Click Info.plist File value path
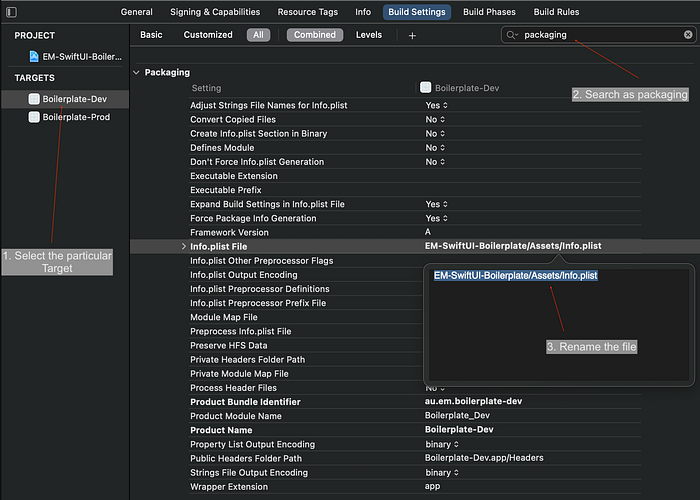 point(513,246)
